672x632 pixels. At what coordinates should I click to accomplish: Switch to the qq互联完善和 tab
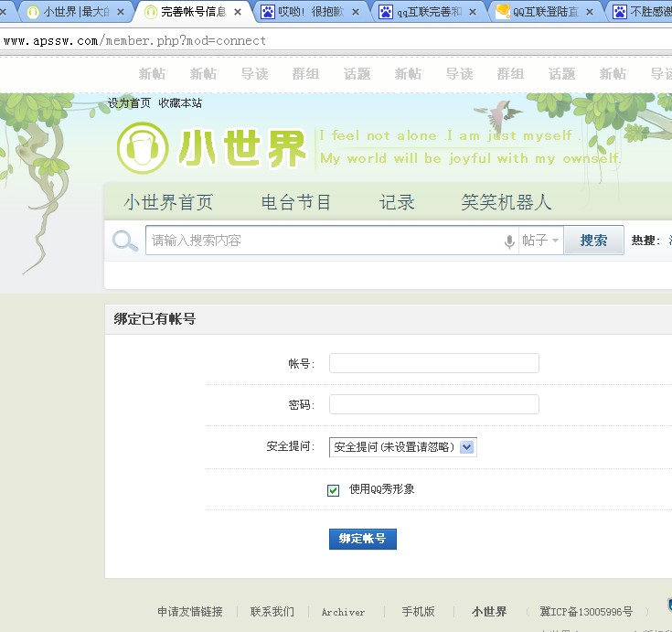click(428, 12)
